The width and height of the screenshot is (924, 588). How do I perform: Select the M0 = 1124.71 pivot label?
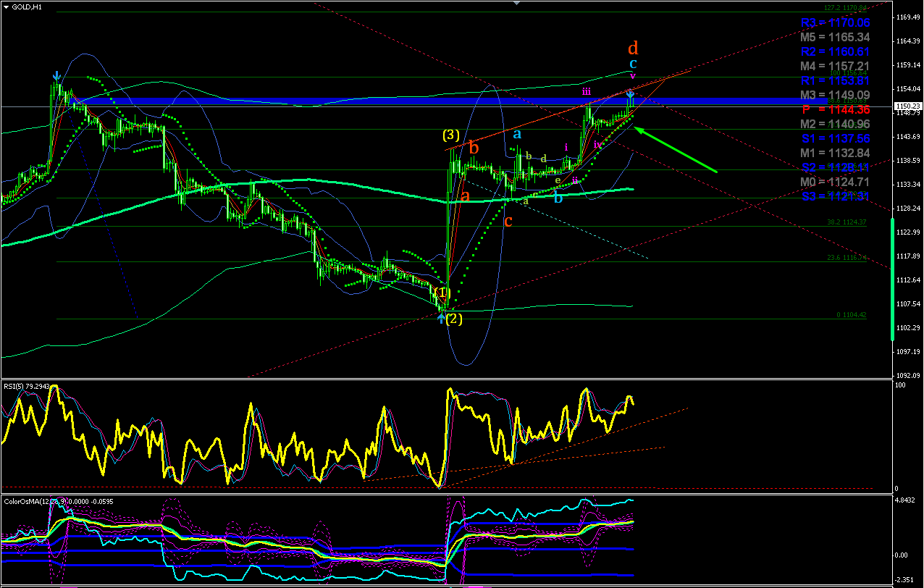click(836, 182)
